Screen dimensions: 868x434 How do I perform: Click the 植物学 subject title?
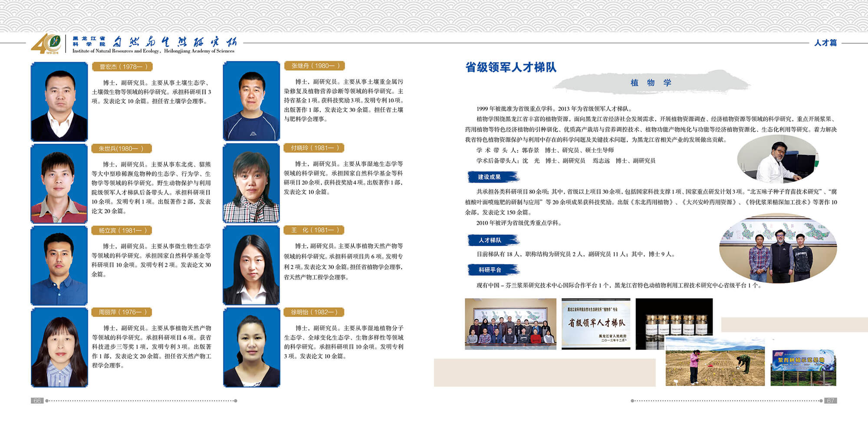[x=651, y=82]
